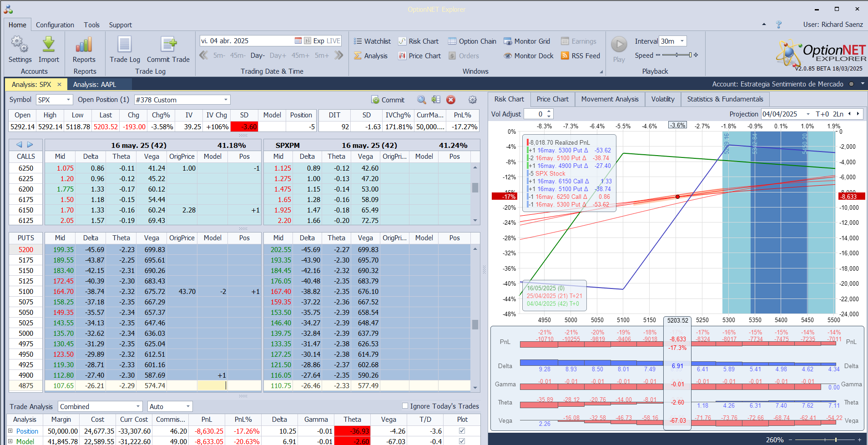Switch to the Analysis: AAPL tab
This screenshot has width=868, height=445.
click(94, 84)
